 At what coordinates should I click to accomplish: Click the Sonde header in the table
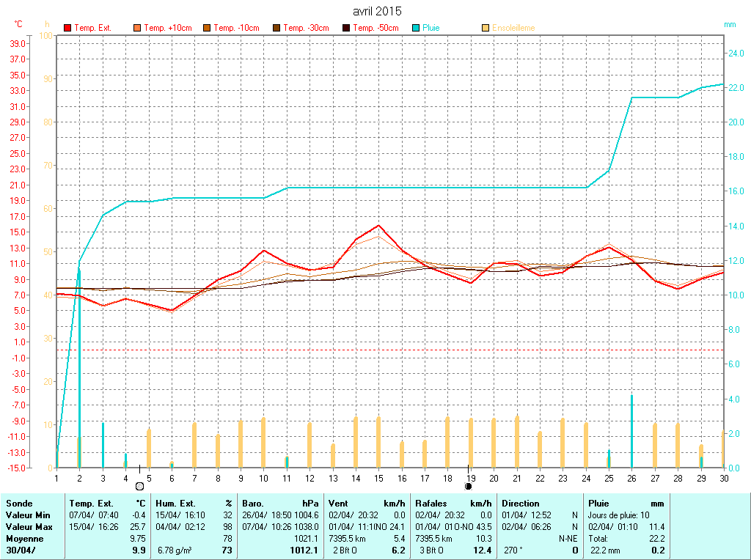click(19, 504)
